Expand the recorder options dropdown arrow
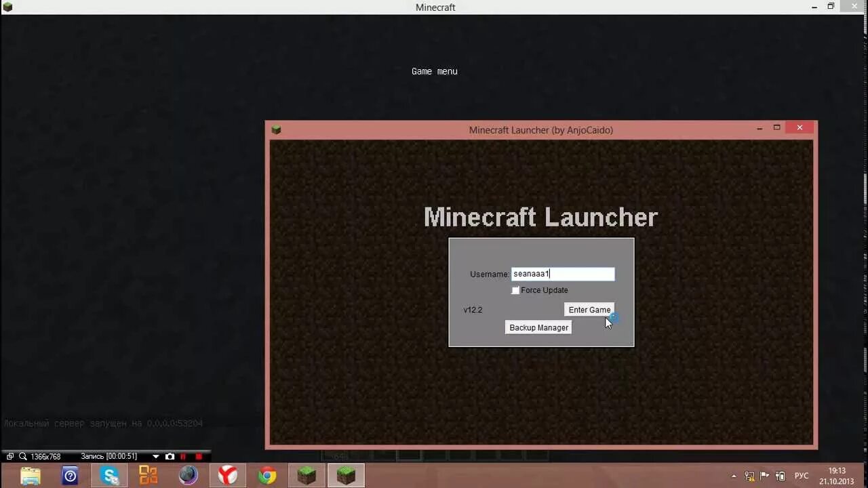 156,457
